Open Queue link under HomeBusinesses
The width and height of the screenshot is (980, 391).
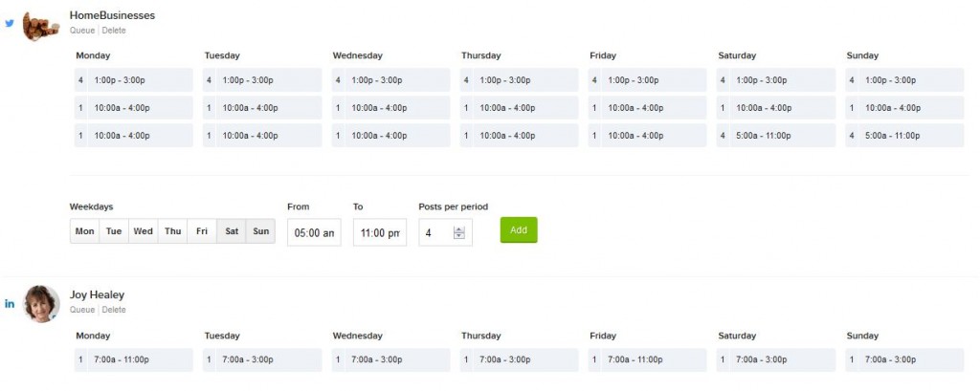click(x=82, y=30)
